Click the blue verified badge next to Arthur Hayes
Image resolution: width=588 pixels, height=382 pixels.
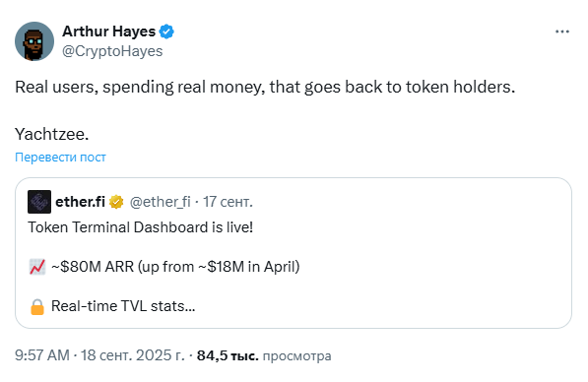[x=166, y=32]
